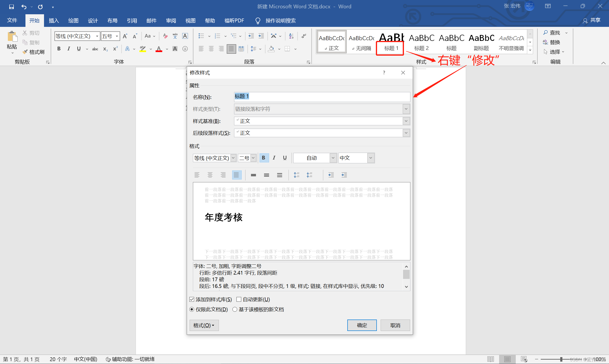
Task: Toggle the 添加到样式库 checkbox
Action: tap(192, 299)
